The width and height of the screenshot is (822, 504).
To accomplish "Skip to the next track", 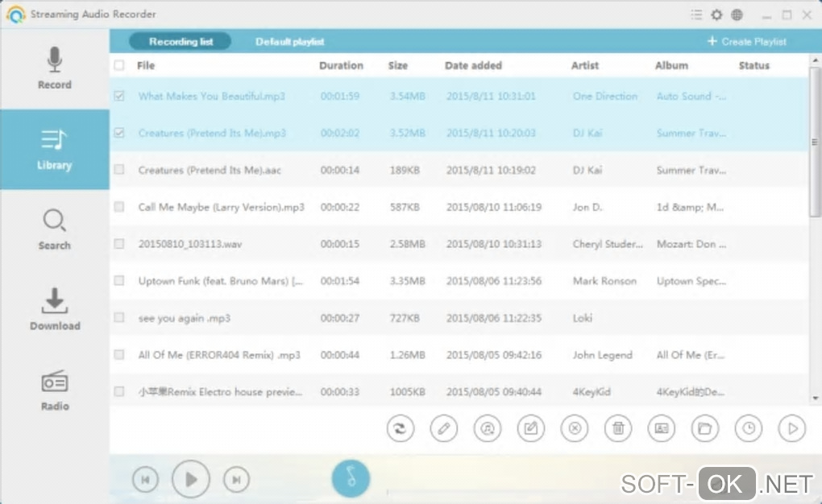I will (x=236, y=479).
